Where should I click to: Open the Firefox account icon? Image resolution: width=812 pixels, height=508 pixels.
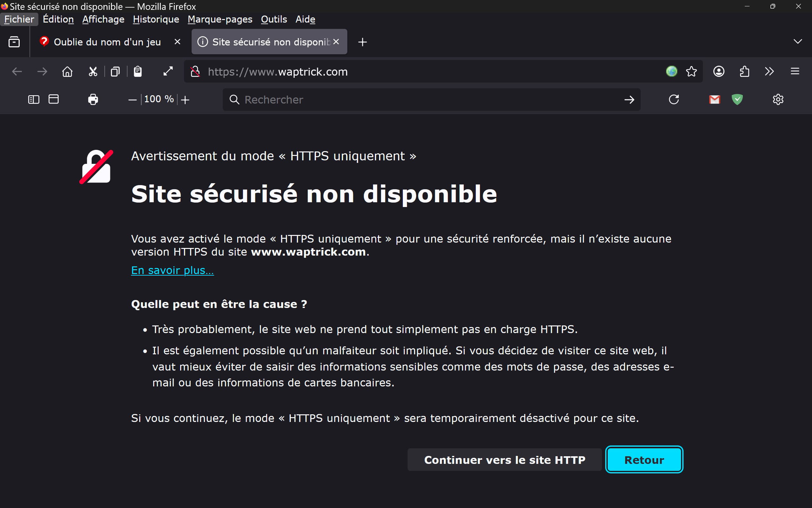[719, 71]
